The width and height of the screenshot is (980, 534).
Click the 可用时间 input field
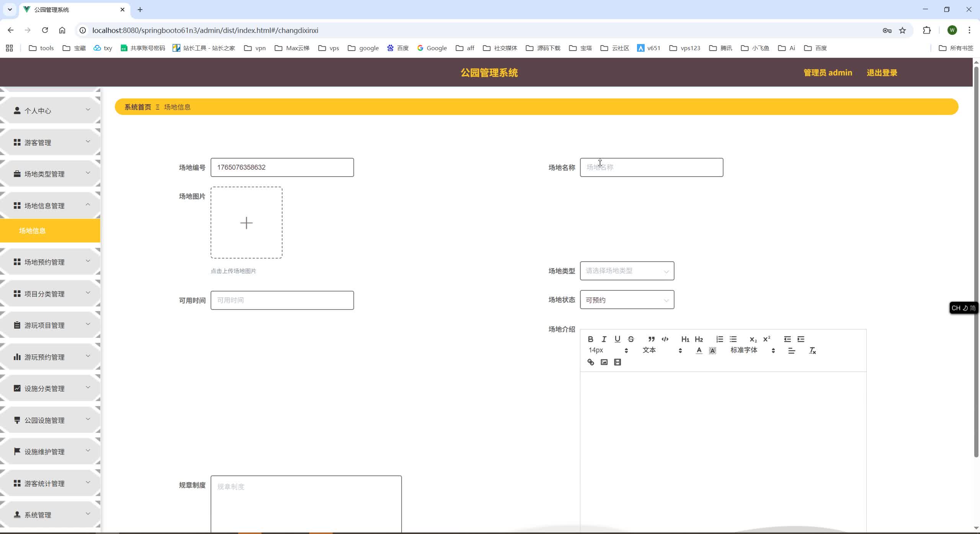coord(282,300)
